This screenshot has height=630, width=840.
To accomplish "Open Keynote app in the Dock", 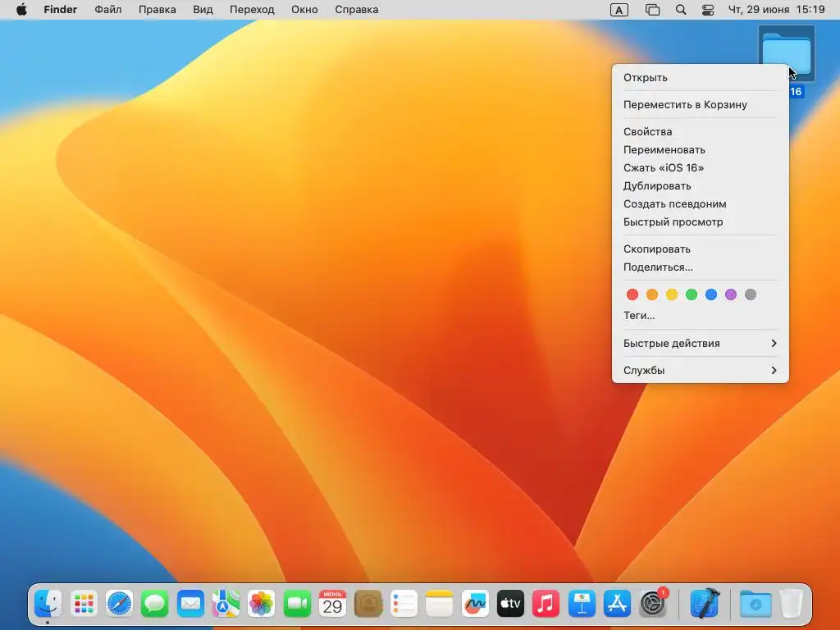I will (x=582, y=604).
